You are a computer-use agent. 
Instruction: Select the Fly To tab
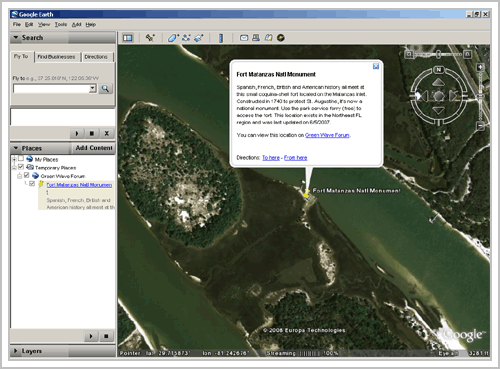(x=21, y=56)
